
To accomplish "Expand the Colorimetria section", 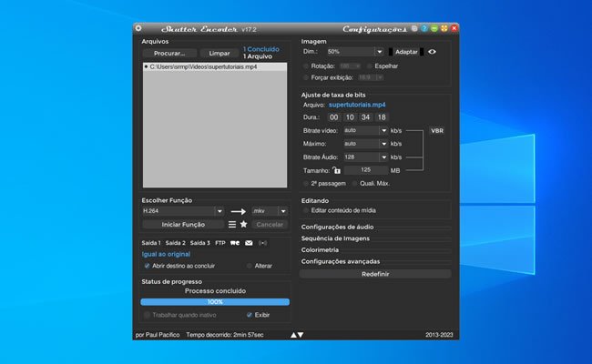I will click(x=320, y=249).
